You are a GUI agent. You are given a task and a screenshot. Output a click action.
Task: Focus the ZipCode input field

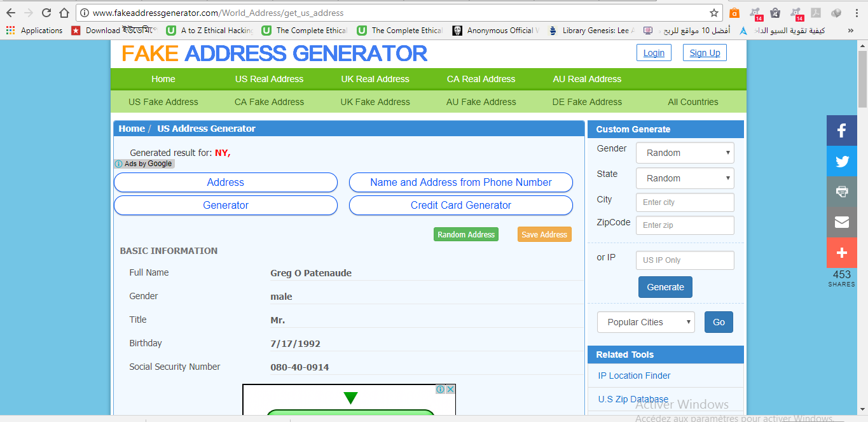tap(685, 225)
